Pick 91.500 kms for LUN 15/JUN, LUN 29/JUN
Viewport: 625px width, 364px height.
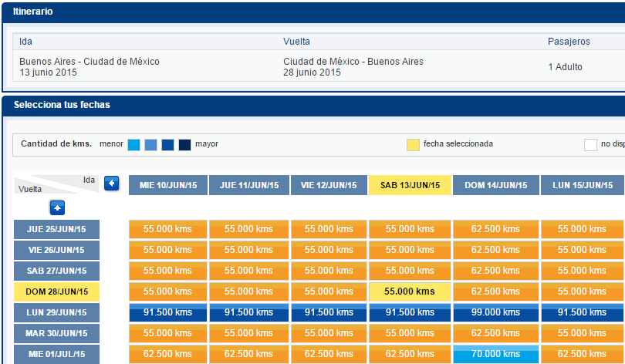click(582, 312)
